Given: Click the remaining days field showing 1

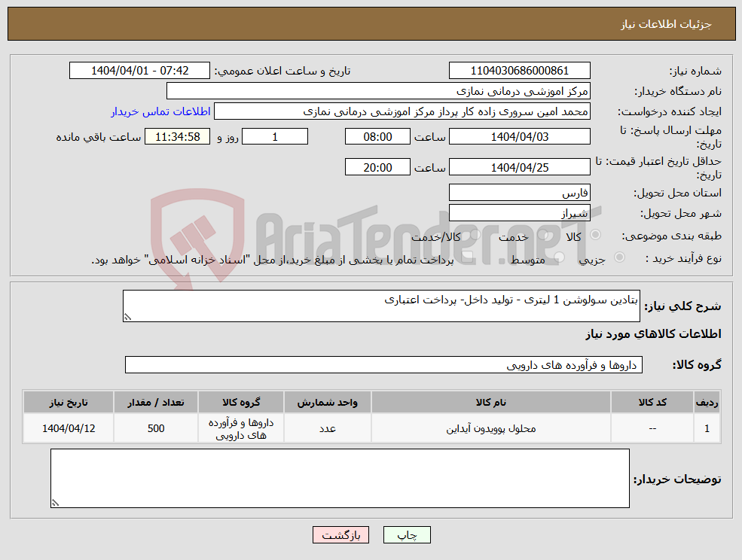Looking at the screenshot, I should point(275,137).
